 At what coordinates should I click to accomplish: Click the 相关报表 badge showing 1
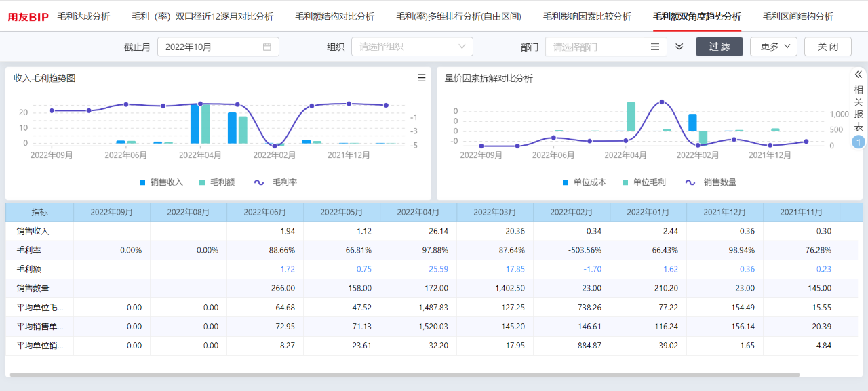coord(859,142)
